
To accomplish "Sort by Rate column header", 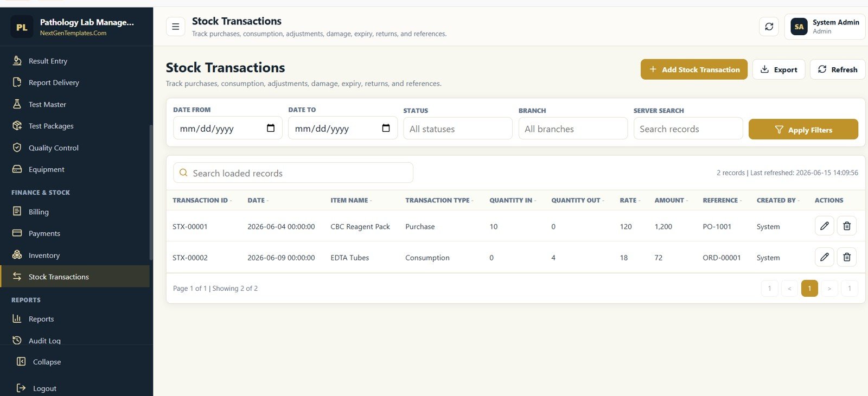I will point(630,200).
